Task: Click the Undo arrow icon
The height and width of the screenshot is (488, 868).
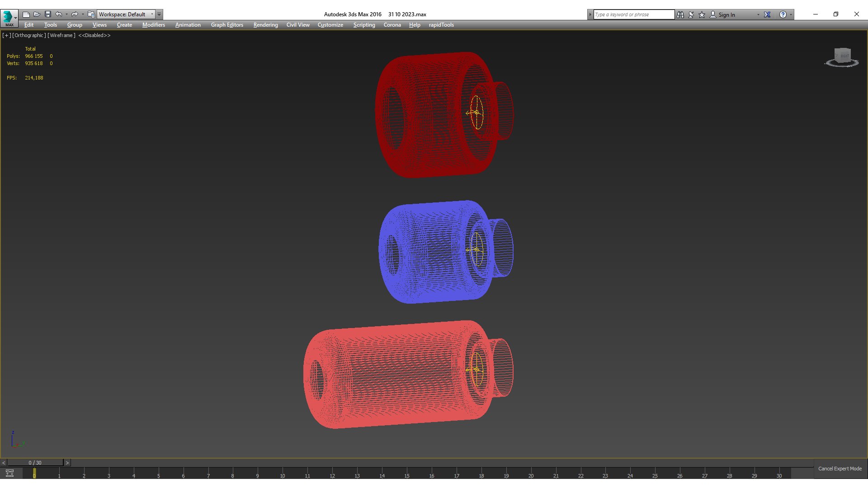Action: click(59, 14)
